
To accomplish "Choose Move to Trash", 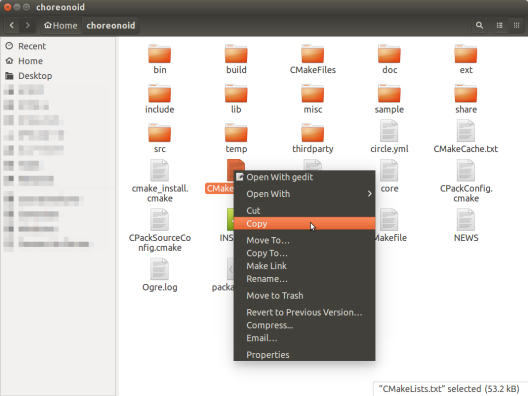I will tap(304, 296).
